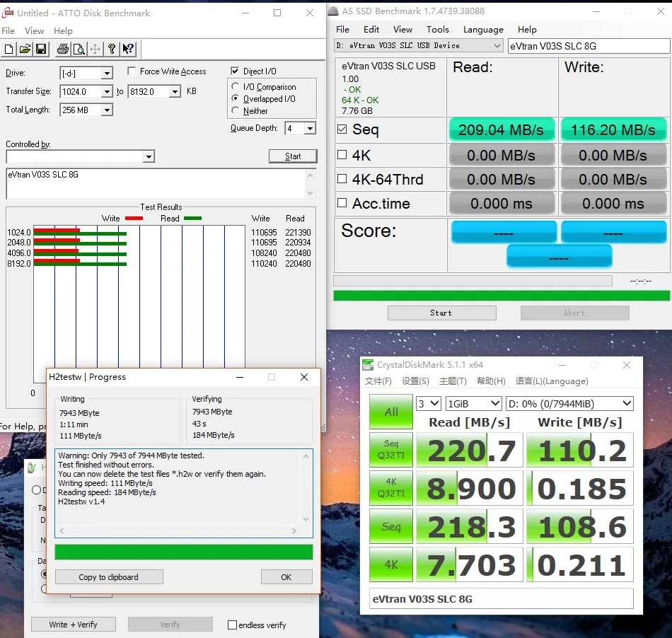Open the View menu in ATTO Disk Benchmark
Image resolution: width=672 pixels, height=638 pixels.
click(x=34, y=31)
